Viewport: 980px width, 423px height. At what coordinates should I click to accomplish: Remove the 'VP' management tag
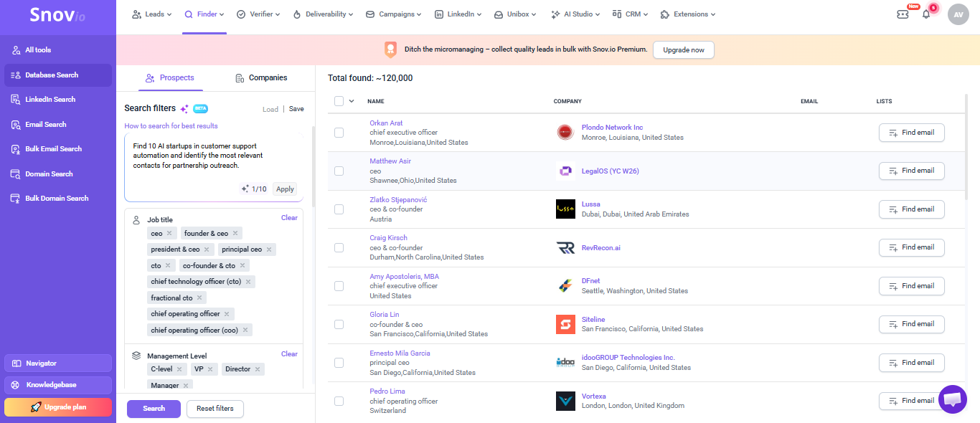(211, 369)
